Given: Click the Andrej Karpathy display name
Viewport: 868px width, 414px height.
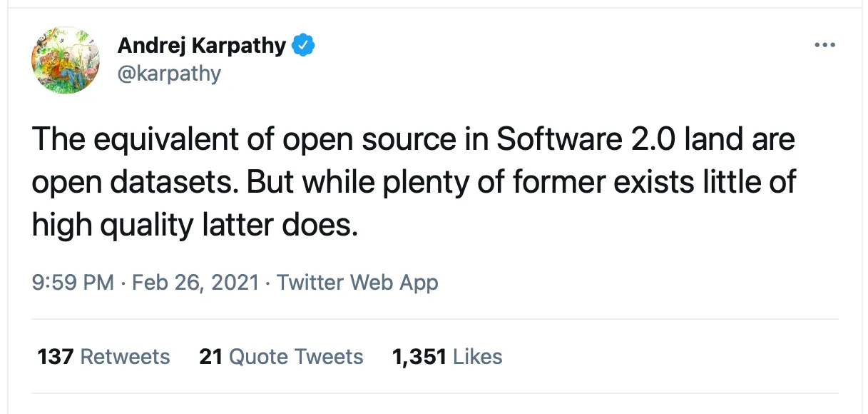Looking at the screenshot, I should tap(202, 44).
